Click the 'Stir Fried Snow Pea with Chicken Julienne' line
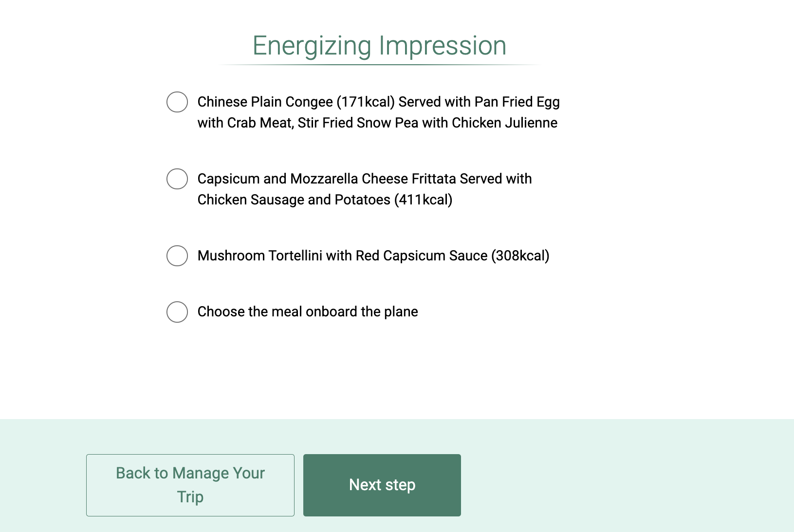 pyautogui.click(x=427, y=123)
